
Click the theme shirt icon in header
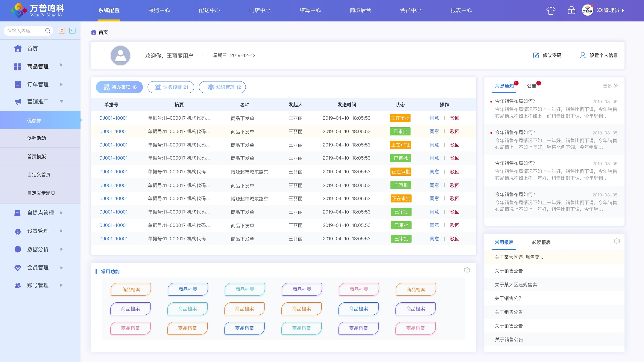[x=551, y=11]
